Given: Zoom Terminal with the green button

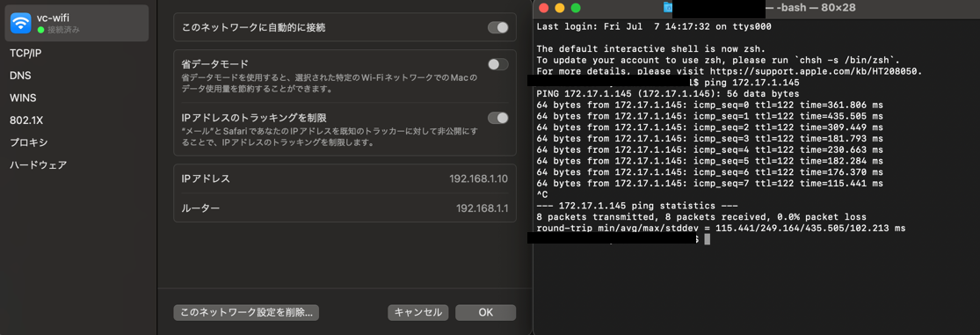Looking at the screenshot, I should click(576, 8).
